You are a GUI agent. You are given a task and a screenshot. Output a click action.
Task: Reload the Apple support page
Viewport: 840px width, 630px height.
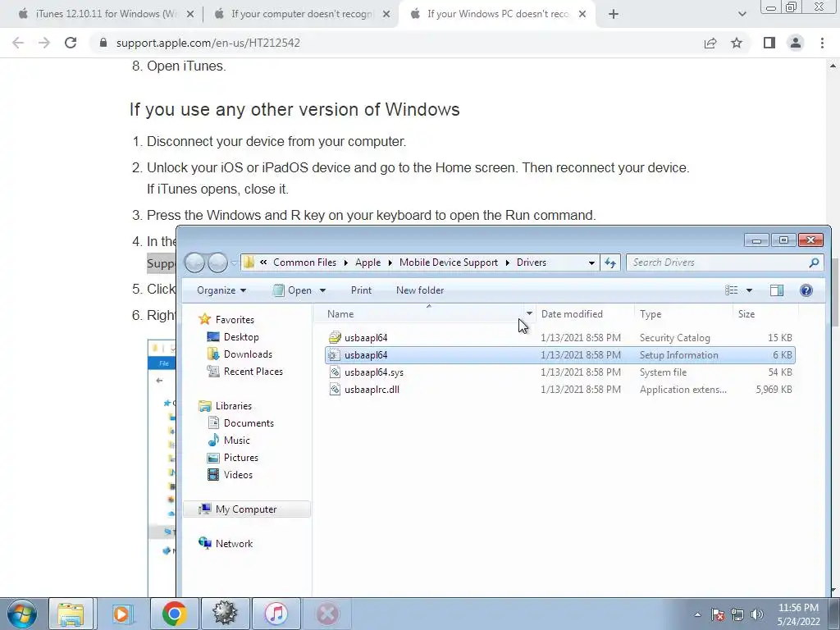coord(71,43)
